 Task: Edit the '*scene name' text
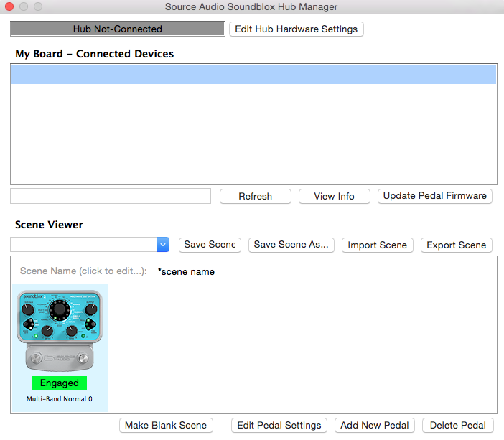point(186,272)
